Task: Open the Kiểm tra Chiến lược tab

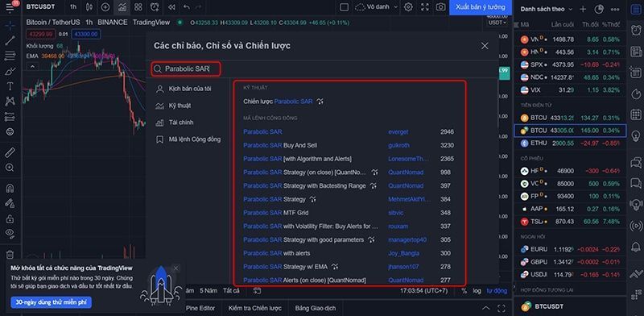Action: point(254,308)
